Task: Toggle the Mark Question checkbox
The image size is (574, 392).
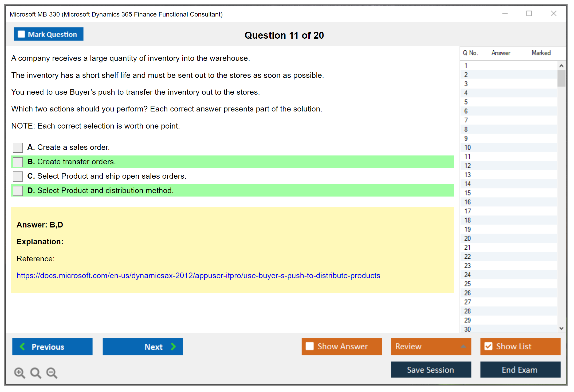Action: pos(22,34)
